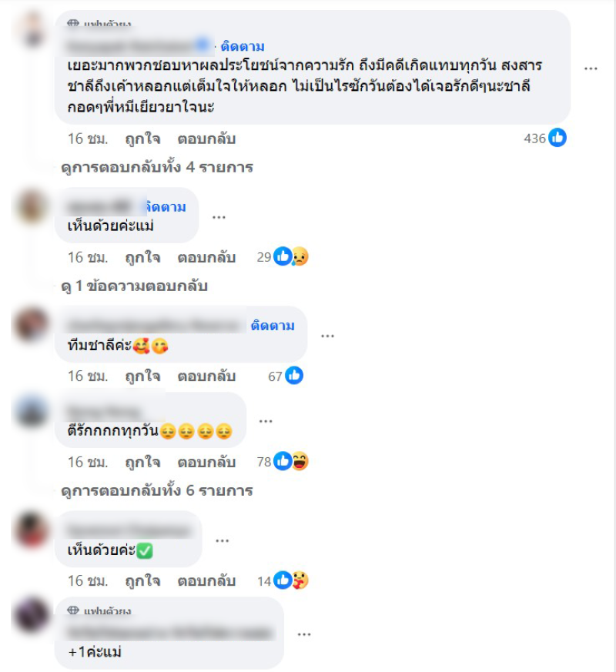Click the like thumb icon beside 436

click(x=557, y=138)
